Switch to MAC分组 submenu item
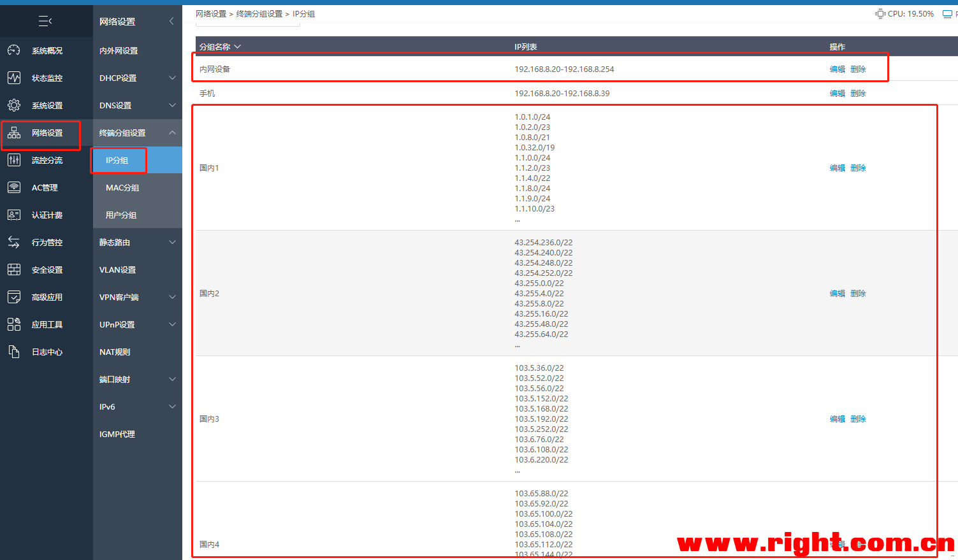Screen dimensions: 958x560 click(x=122, y=188)
